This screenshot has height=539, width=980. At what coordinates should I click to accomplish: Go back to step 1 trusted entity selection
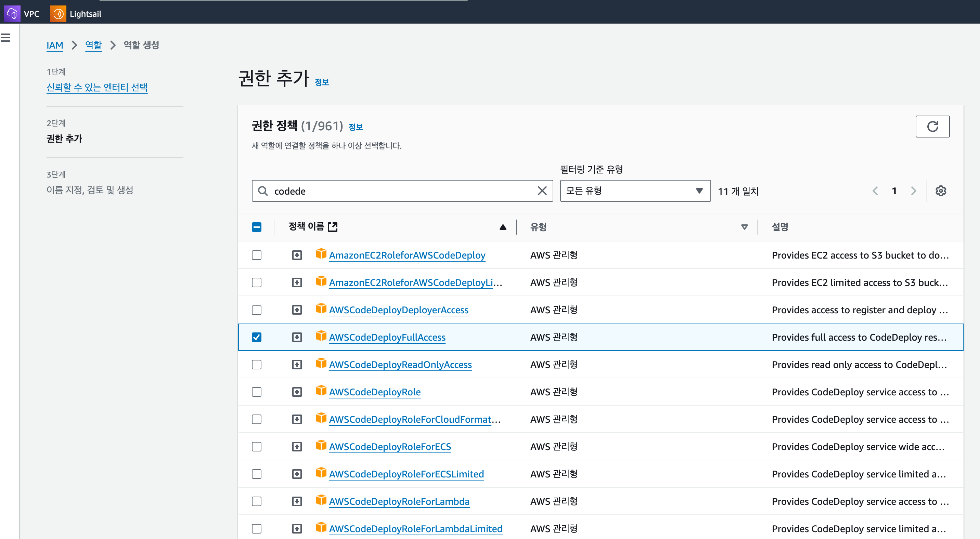[x=97, y=88]
